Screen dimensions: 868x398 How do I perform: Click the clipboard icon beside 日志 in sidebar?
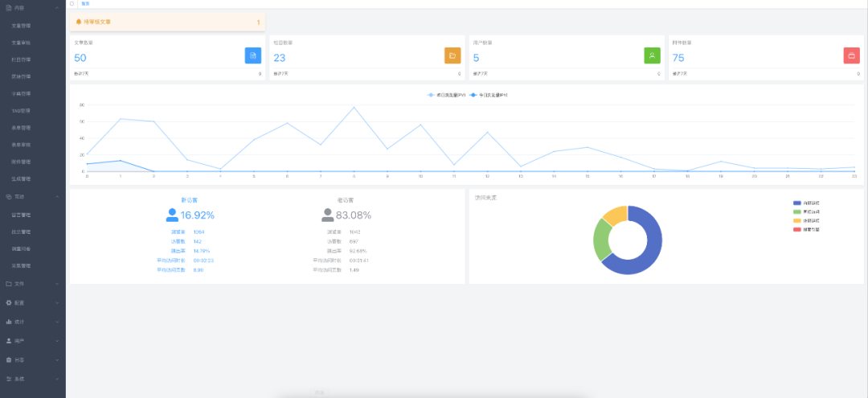tap(8, 359)
